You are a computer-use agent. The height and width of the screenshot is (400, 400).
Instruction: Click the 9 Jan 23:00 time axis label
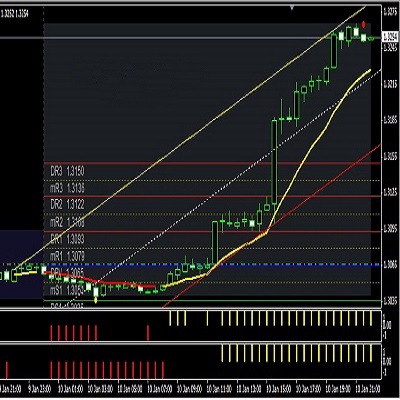pyautogui.click(x=40, y=389)
